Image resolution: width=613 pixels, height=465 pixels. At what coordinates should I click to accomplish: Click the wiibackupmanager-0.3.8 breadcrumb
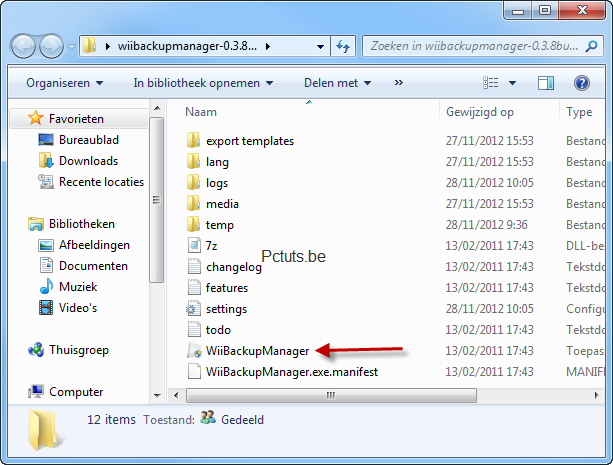(187, 46)
